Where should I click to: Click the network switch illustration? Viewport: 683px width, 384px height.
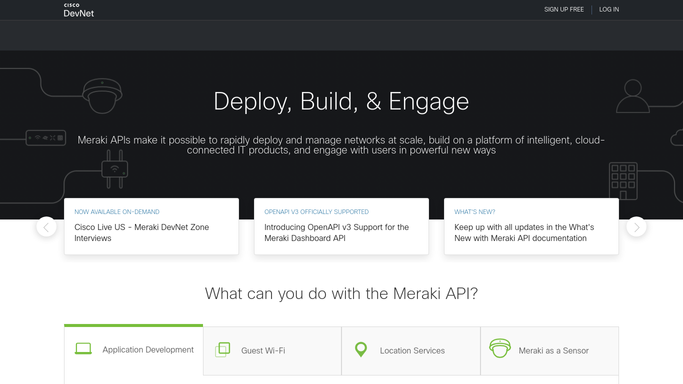(x=46, y=138)
